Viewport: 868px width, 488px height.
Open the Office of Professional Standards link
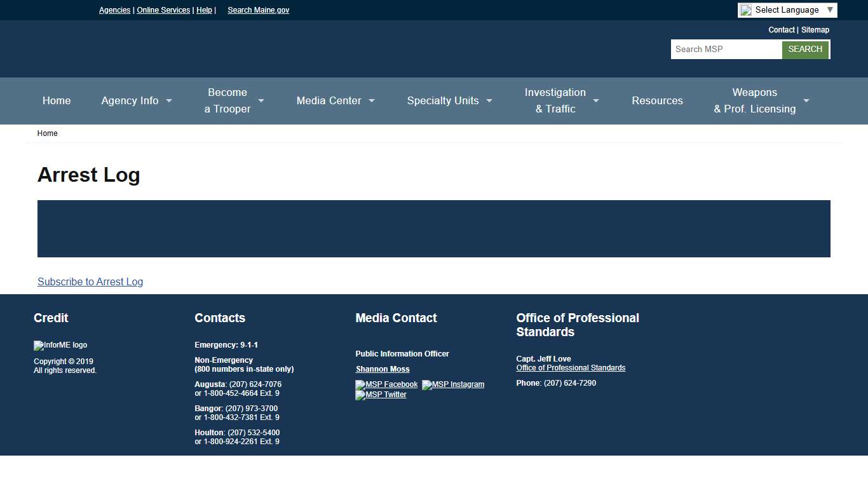pos(571,367)
